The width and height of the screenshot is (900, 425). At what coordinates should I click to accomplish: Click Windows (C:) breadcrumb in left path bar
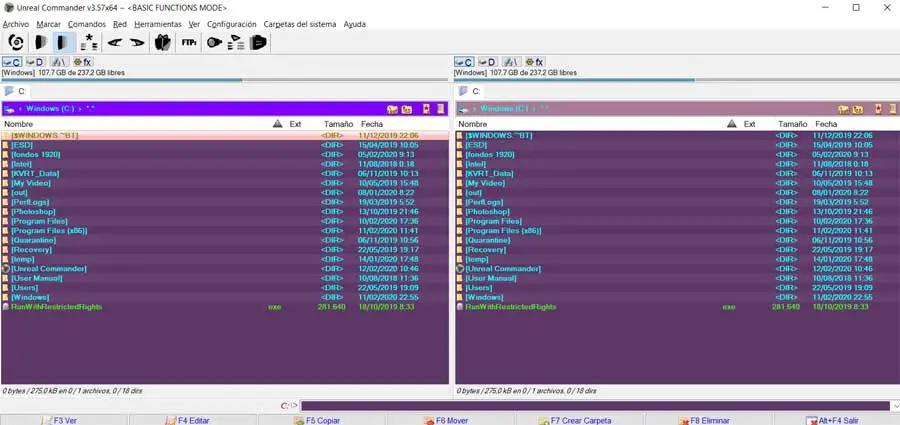tap(50, 109)
